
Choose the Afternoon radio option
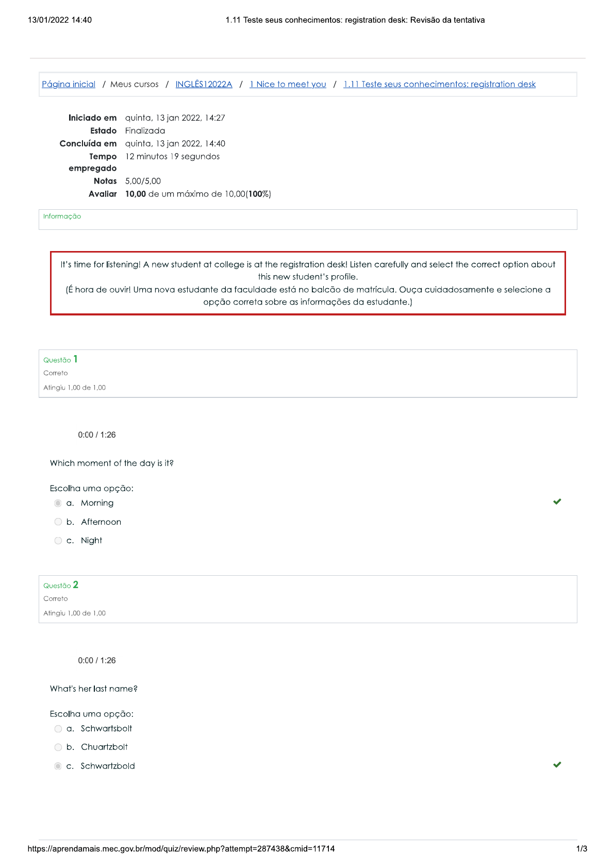[58, 522]
